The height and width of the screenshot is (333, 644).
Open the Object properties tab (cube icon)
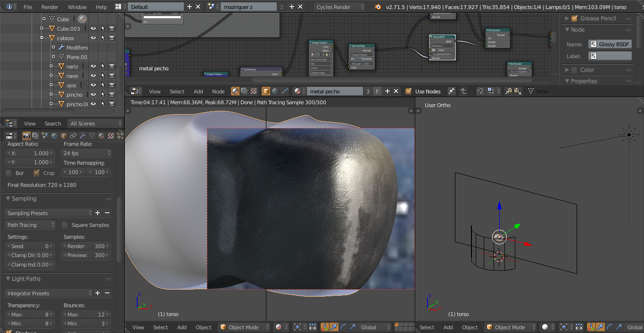[64, 136]
